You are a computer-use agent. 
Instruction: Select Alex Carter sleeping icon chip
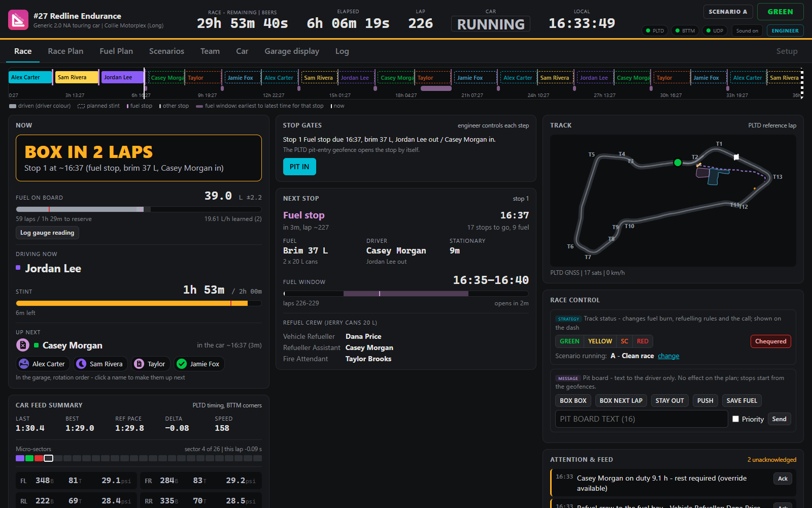coord(44,364)
